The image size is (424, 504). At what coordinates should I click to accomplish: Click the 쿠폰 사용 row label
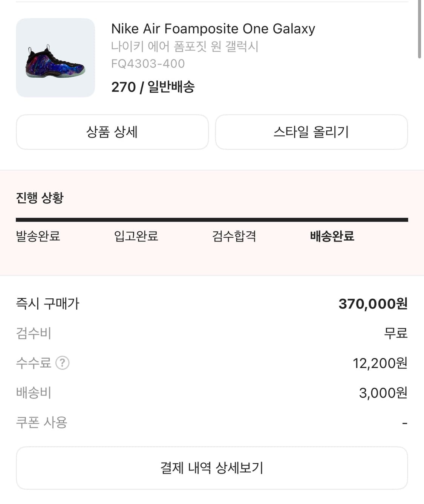click(41, 422)
